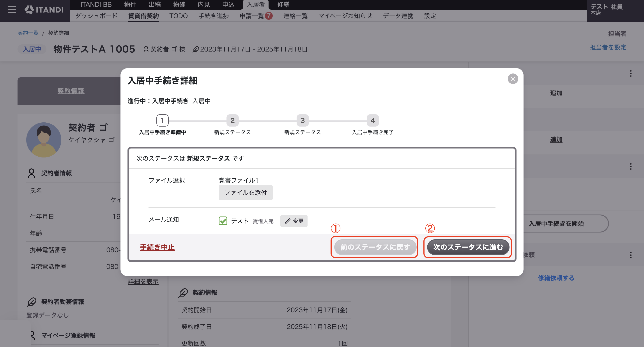Click the 契約者 avatar image
Image resolution: width=644 pixels, height=347 pixels.
pos(44,140)
